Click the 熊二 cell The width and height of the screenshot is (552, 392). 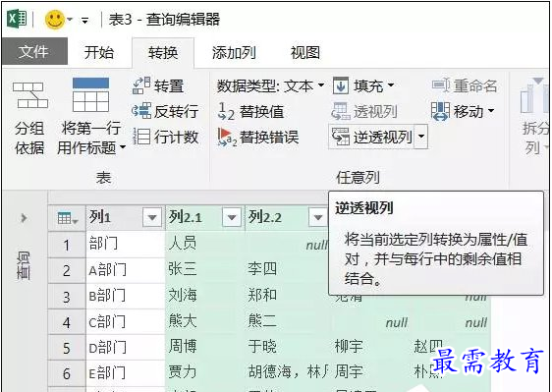[288, 321]
